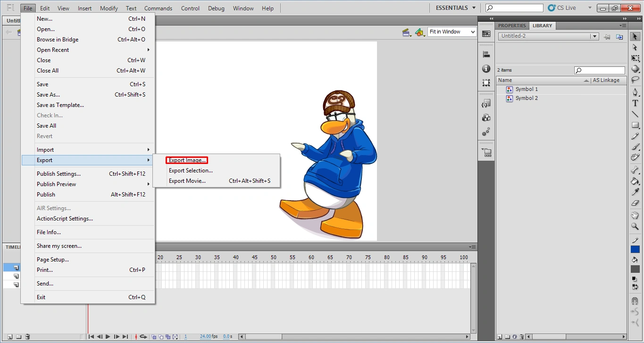
Task: Click the 24.00 fps frame rate value
Action: tap(206, 337)
